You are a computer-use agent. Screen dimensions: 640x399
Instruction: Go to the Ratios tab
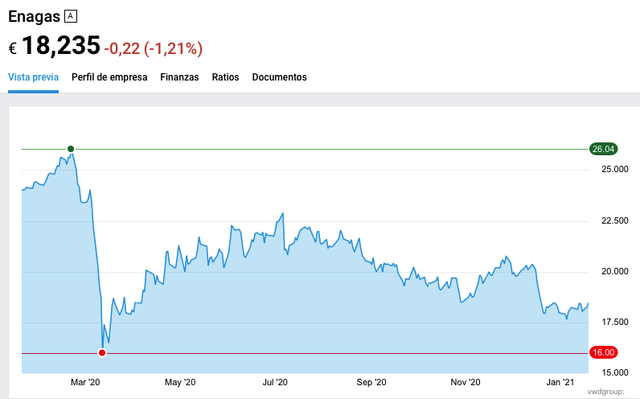[225, 77]
